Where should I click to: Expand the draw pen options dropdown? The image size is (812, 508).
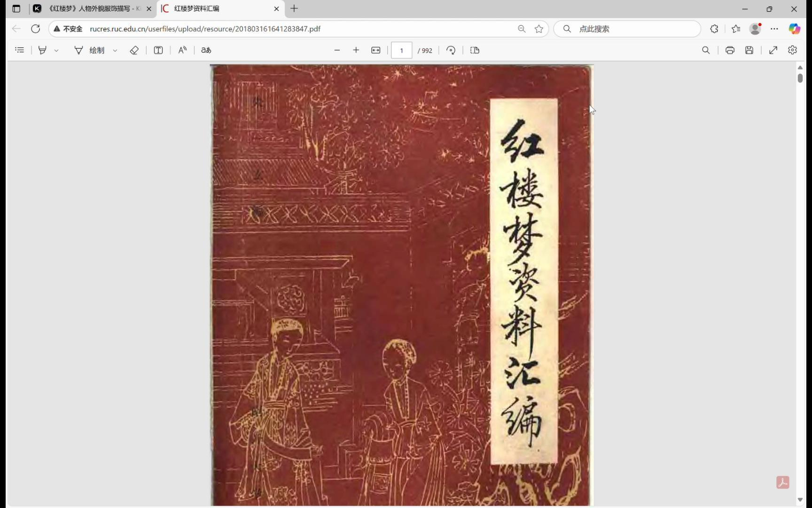(x=115, y=50)
